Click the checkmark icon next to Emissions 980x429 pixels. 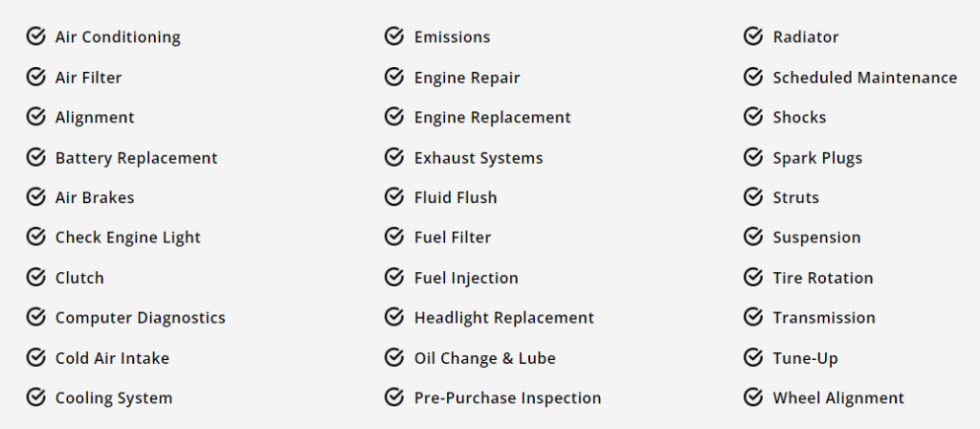tap(393, 36)
